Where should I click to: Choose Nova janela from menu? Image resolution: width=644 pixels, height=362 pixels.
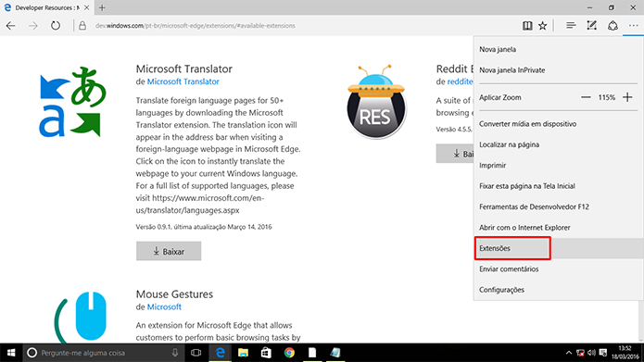click(559, 49)
